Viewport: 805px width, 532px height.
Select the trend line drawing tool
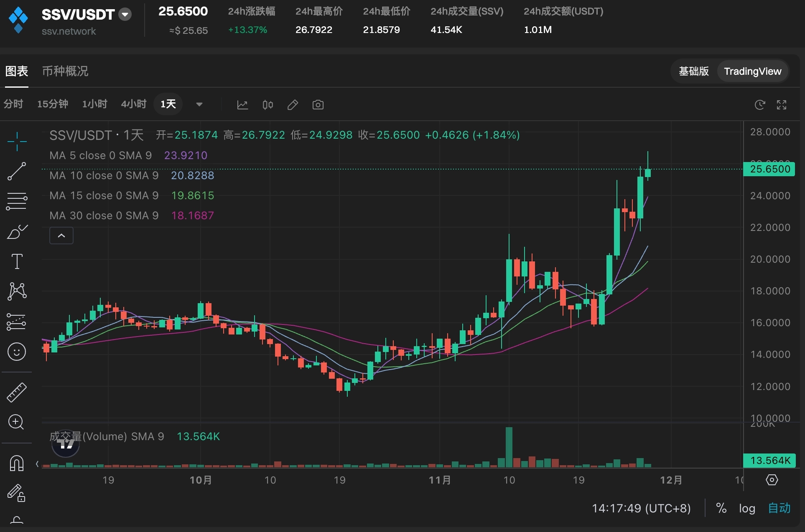(x=17, y=171)
